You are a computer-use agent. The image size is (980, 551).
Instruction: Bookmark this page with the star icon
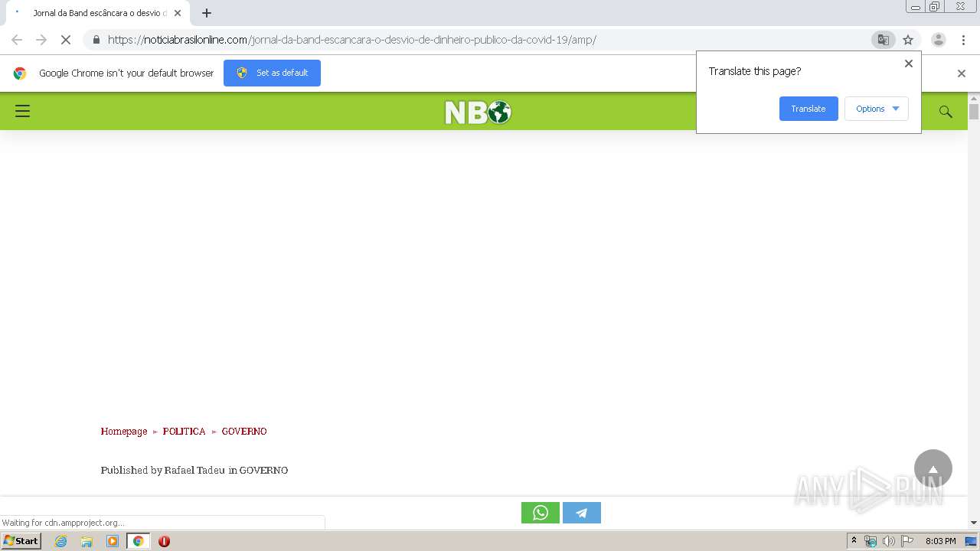(908, 40)
